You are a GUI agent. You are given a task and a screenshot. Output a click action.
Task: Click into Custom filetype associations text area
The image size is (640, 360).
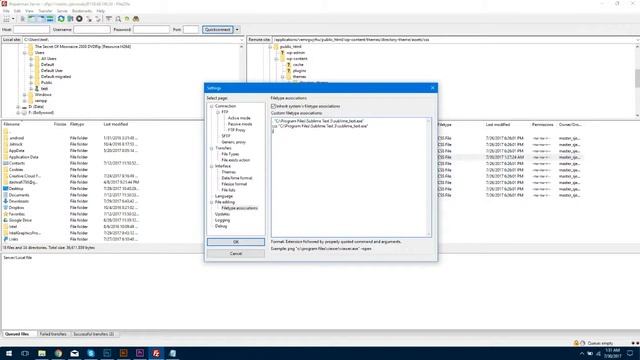point(351,178)
